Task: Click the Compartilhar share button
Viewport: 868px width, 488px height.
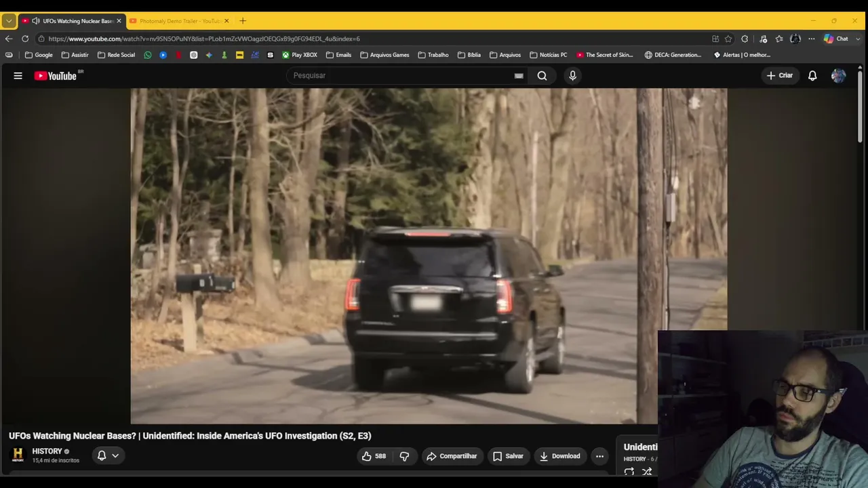Action: [x=452, y=456]
